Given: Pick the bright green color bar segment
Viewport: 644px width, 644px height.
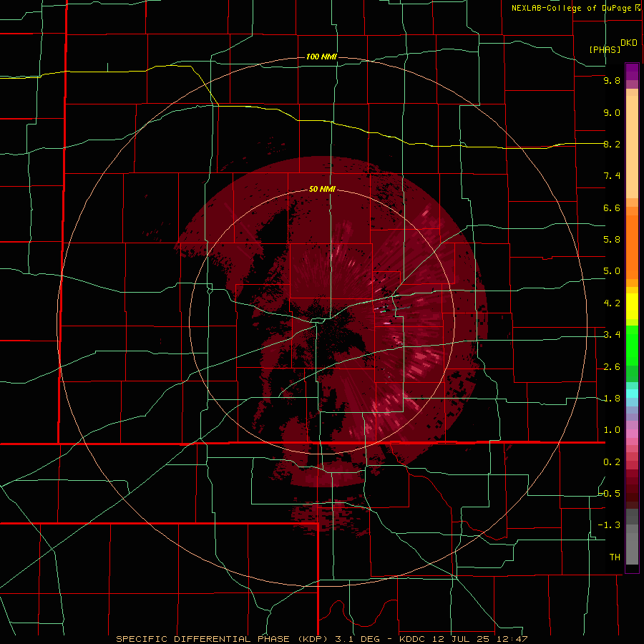Looking at the screenshot, I should [x=632, y=345].
